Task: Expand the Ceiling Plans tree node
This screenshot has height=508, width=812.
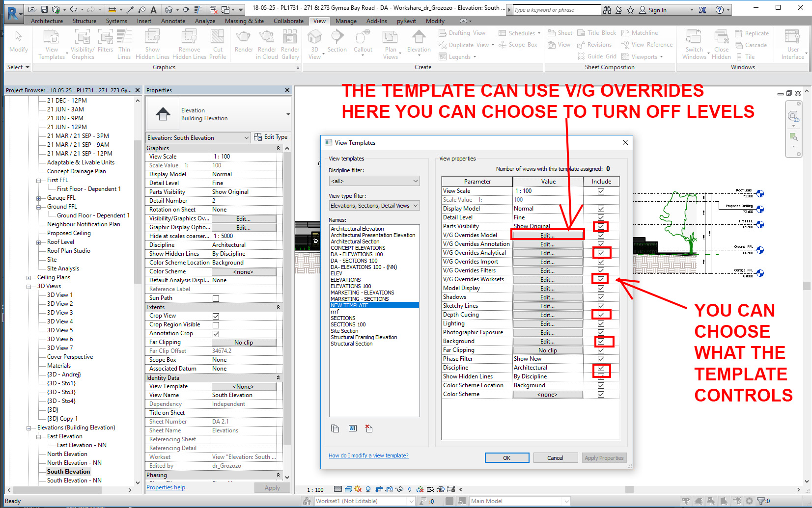Action: 28,277
